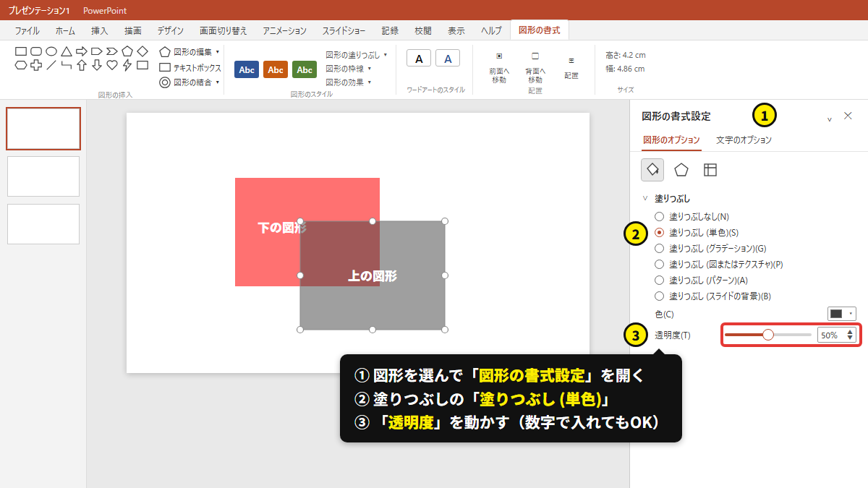The height and width of the screenshot is (488, 868).
Task: Select the heart shape
Action: [112, 65]
